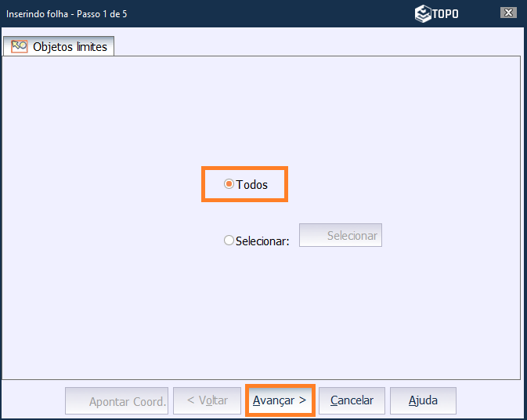Open help via the Ajuda button
The width and height of the screenshot is (527, 420).
(x=423, y=400)
